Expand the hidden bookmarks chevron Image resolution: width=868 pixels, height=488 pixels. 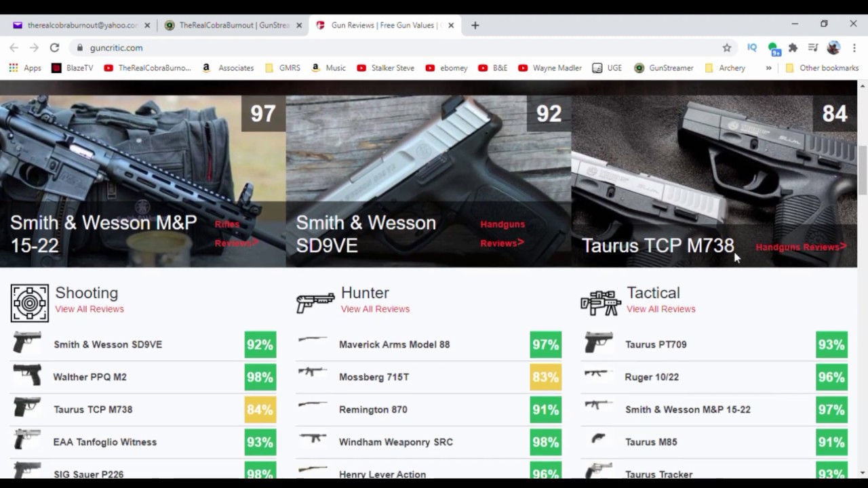(768, 68)
